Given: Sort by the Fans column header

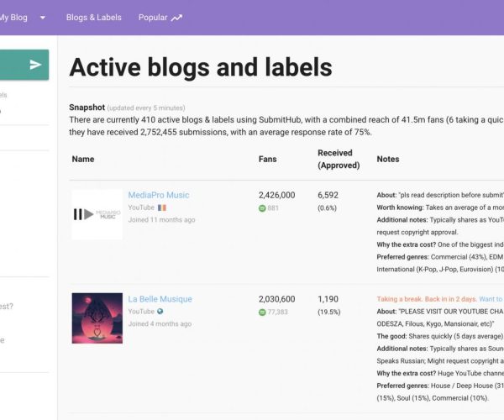Looking at the screenshot, I should pyautogui.click(x=267, y=159).
